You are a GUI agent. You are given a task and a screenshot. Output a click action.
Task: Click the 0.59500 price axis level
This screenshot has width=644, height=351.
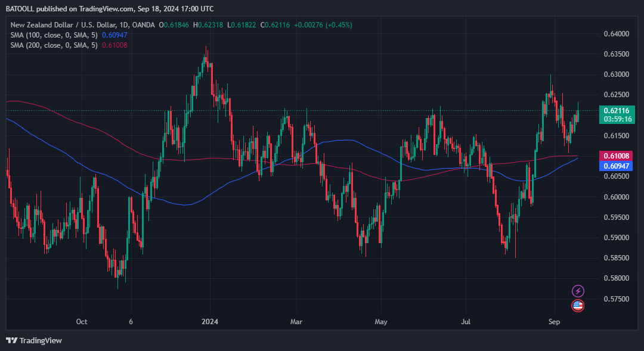pos(617,217)
